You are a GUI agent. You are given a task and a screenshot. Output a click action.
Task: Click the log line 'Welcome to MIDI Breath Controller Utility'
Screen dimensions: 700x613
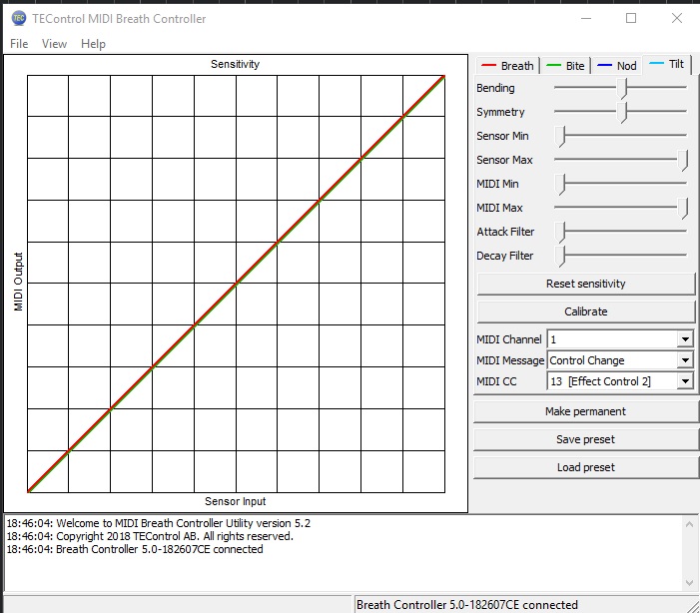(159, 523)
